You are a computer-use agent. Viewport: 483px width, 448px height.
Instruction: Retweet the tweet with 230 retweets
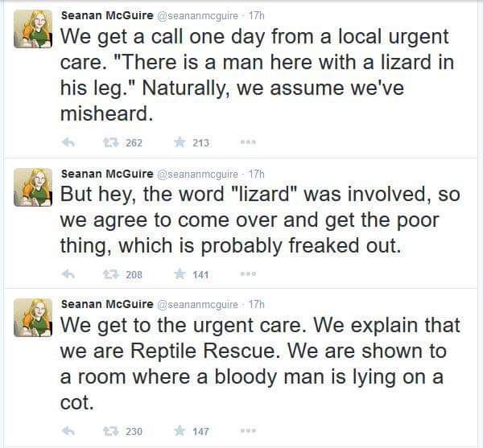(111, 431)
